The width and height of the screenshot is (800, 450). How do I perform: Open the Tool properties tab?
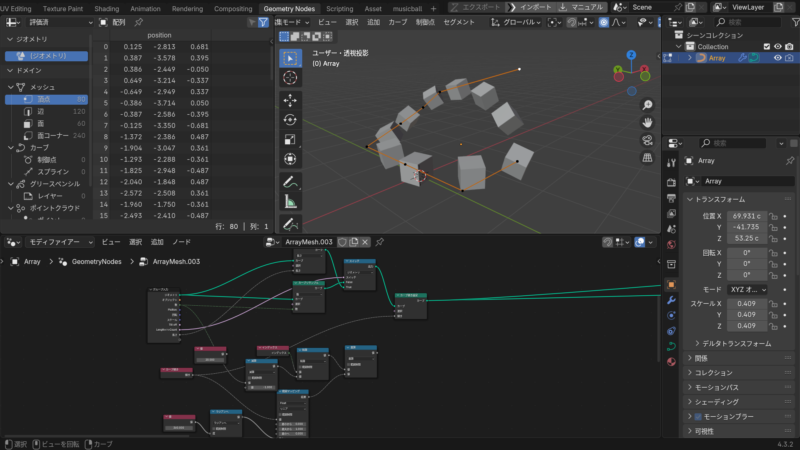click(671, 163)
